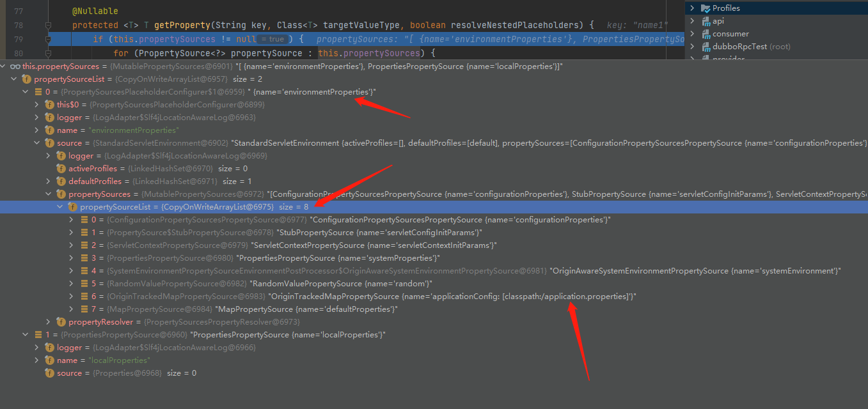Click the gutter fold marker on line 79
The height and width of the screenshot is (409, 868).
pyautogui.click(x=48, y=39)
